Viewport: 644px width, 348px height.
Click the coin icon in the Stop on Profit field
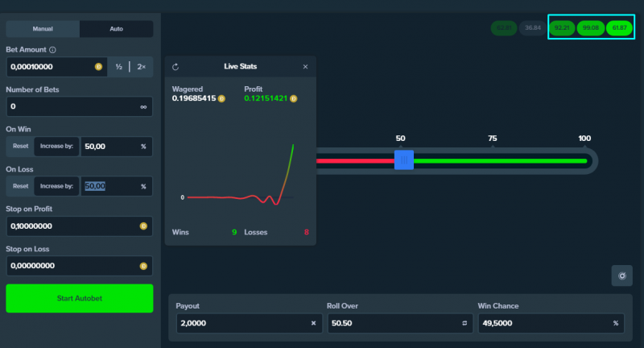click(143, 226)
